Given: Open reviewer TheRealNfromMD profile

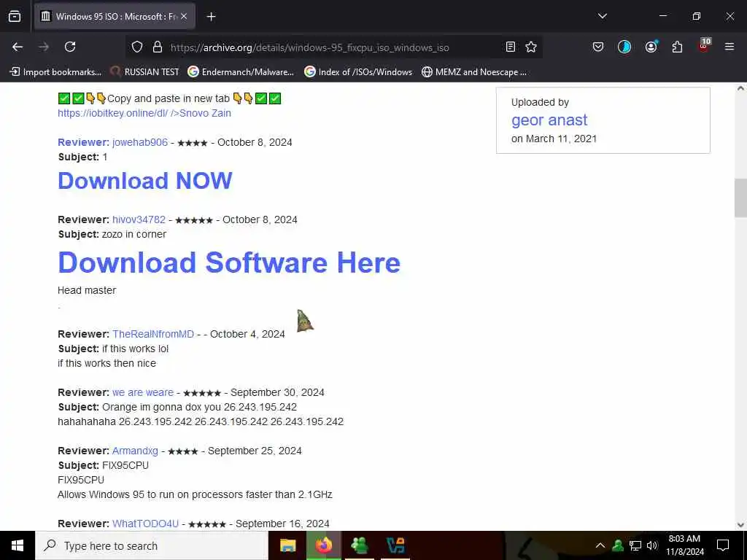Looking at the screenshot, I should (x=153, y=334).
